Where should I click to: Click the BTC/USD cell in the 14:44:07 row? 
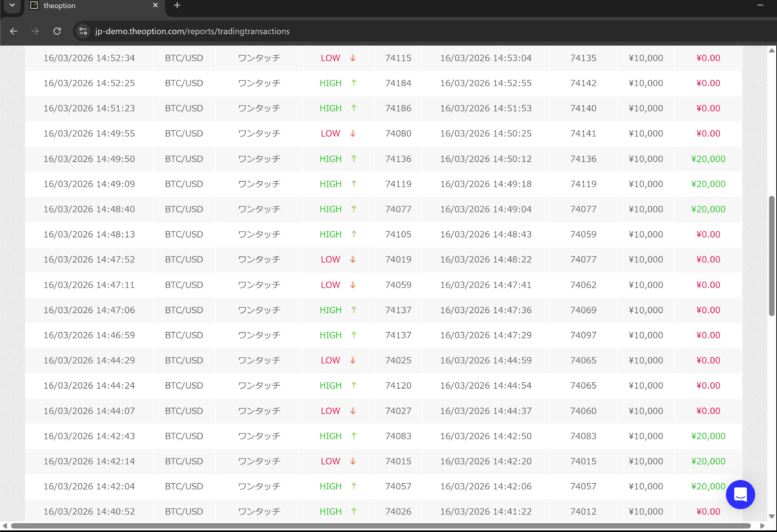(184, 411)
